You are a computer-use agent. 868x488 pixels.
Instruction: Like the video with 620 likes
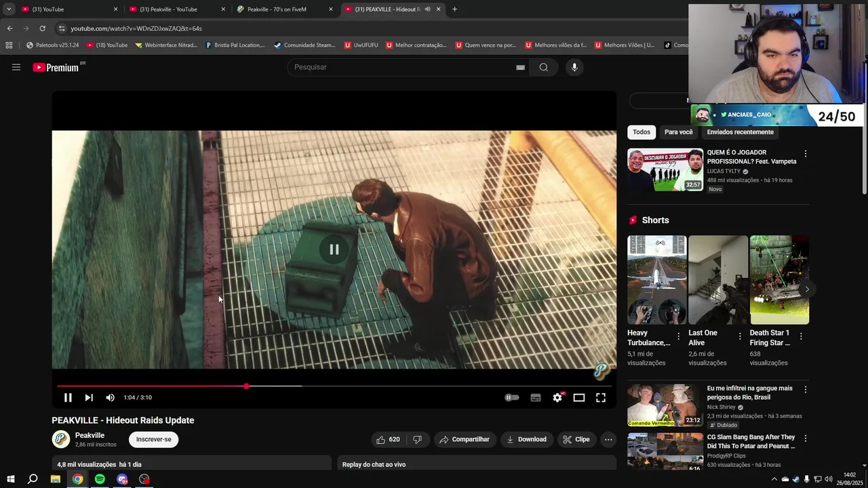pos(388,439)
